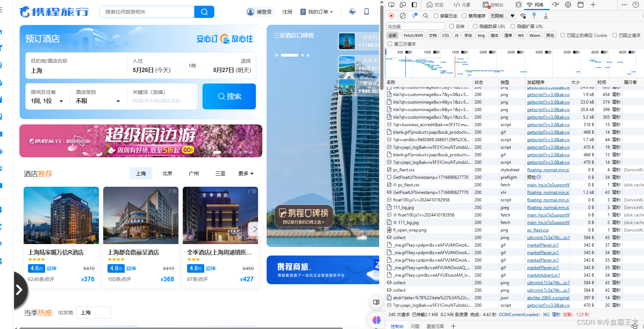The width and height of the screenshot is (644, 329).
Task: Click the reading-mode book icon
Action: click(x=376, y=302)
